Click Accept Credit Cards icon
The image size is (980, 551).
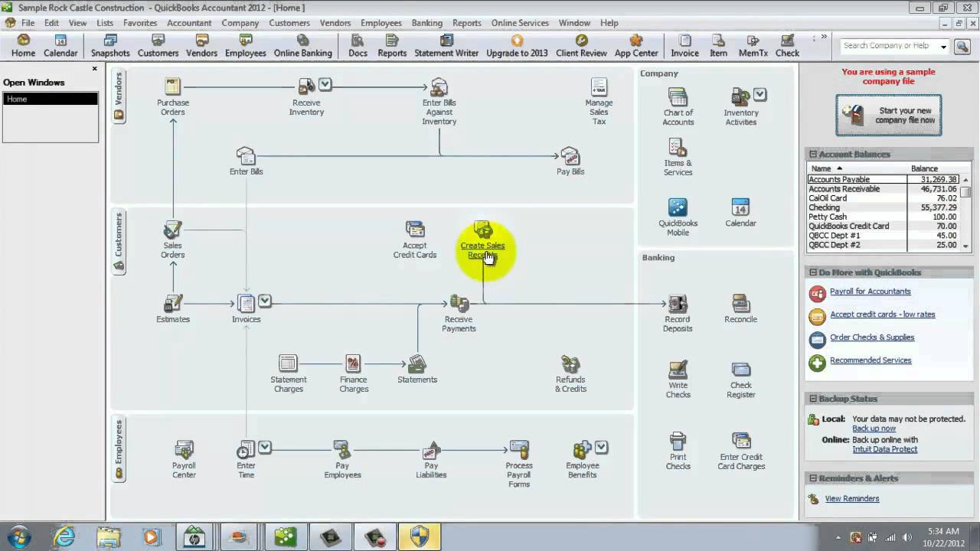pyautogui.click(x=415, y=230)
